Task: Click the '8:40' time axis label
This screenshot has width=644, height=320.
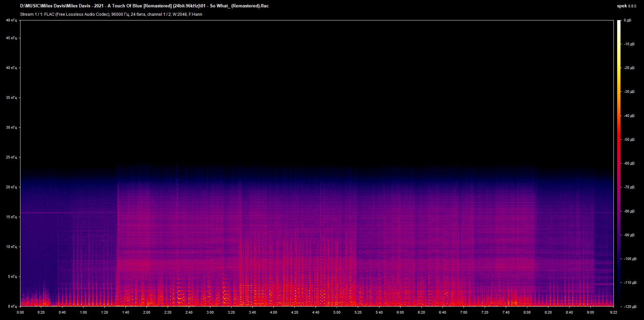Action: (570, 313)
